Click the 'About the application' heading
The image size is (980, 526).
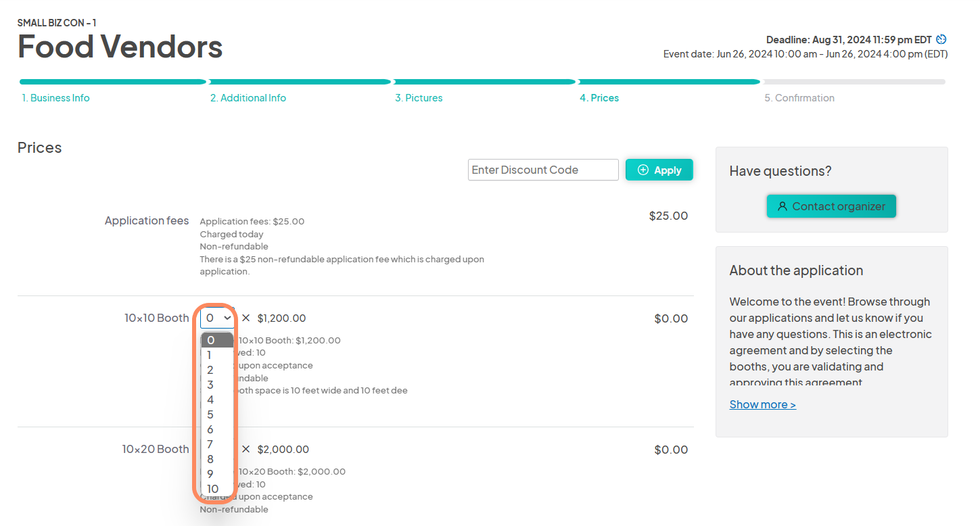point(796,270)
